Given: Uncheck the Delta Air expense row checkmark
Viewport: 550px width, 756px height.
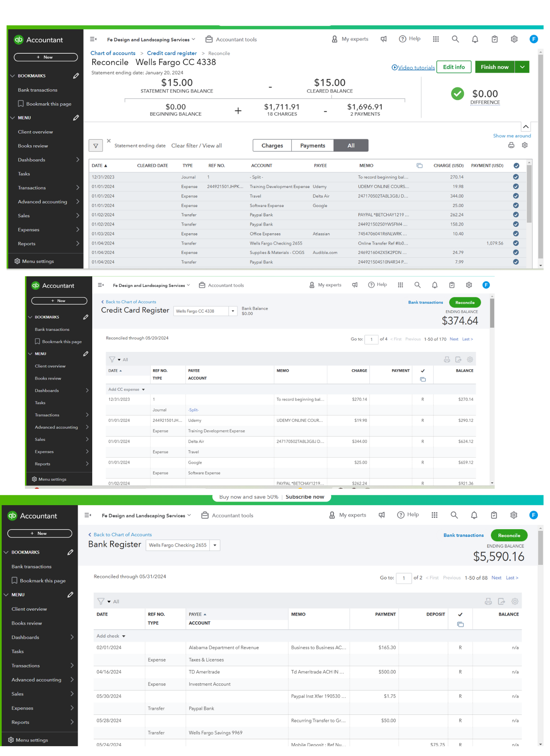Looking at the screenshot, I should tap(516, 196).
